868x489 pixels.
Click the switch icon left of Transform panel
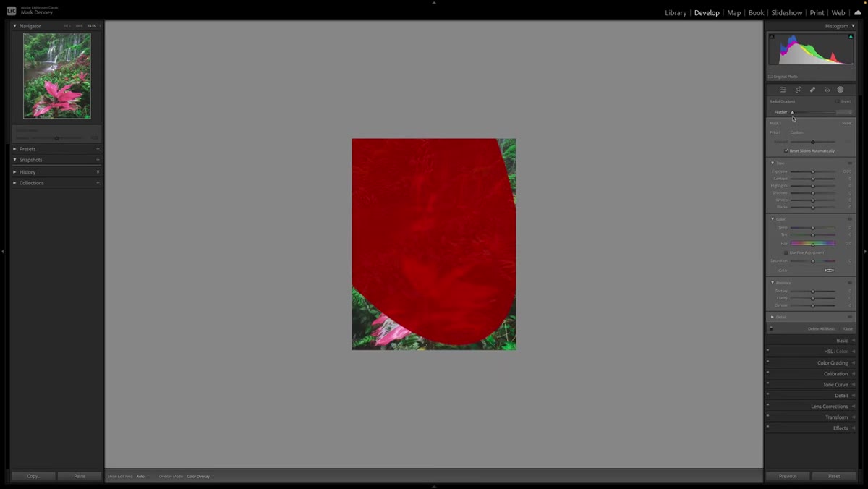[768, 415]
